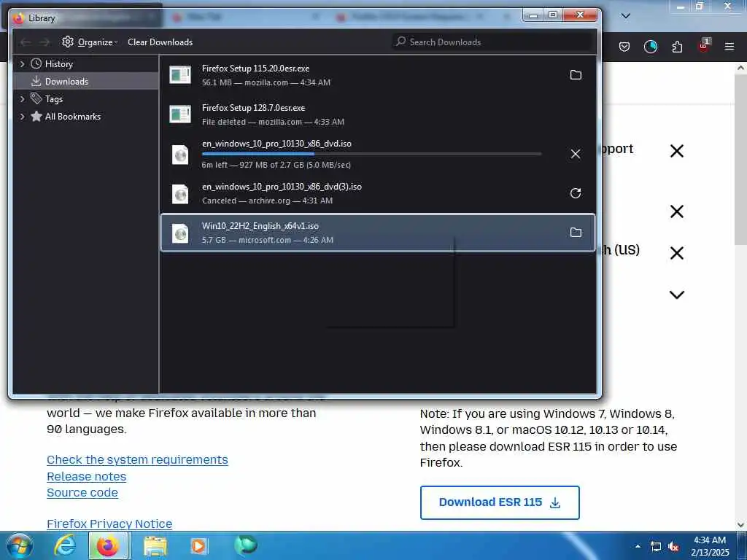The height and width of the screenshot is (560, 747).
Task: Expand the All Bookmarks tree node
Action: click(22, 116)
